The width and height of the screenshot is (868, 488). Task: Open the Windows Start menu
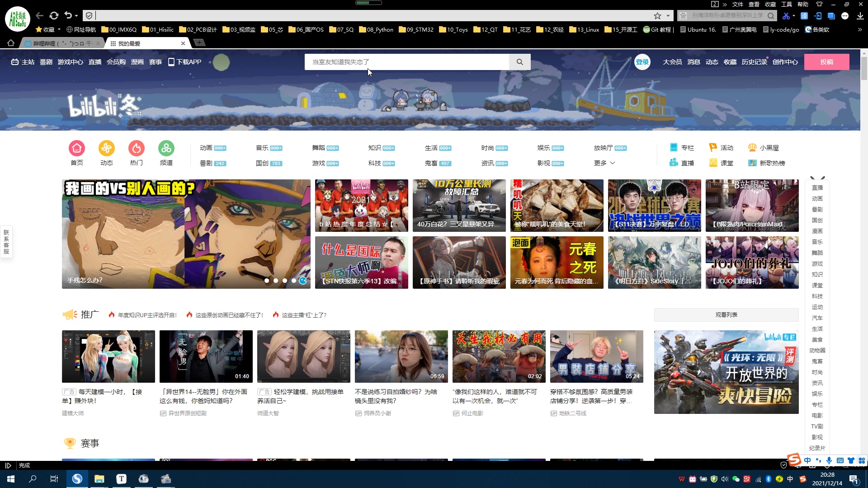pos(11,479)
